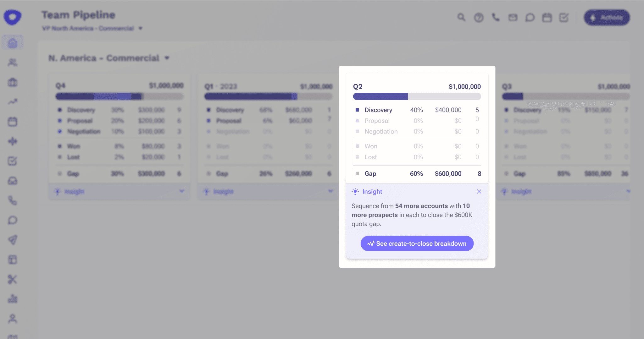Open the chat bubble icon in the header
The image size is (644, 339).
530,18
